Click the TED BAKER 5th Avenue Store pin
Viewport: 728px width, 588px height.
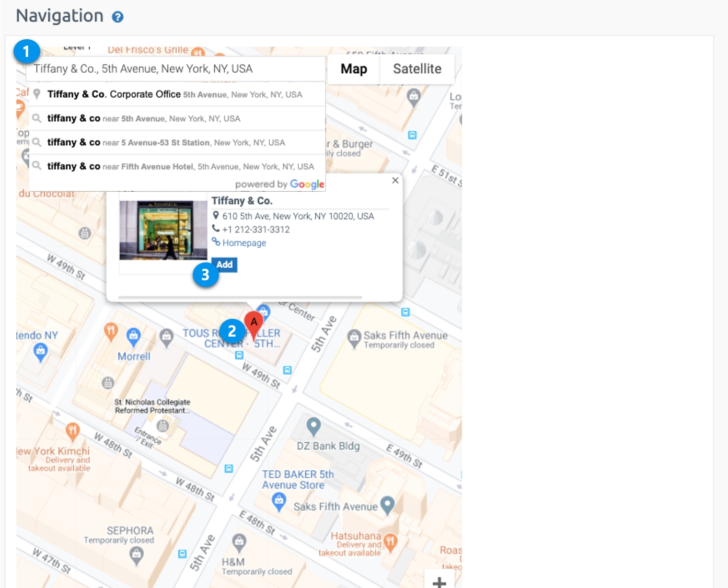(279, 502)
